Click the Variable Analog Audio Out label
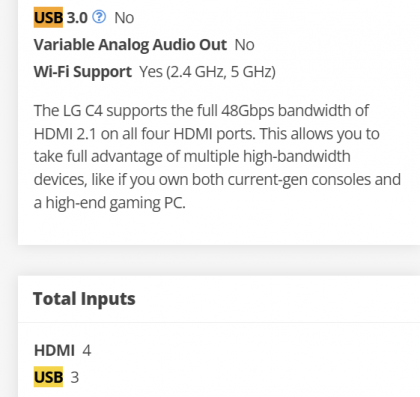 (x=130, y=45)
